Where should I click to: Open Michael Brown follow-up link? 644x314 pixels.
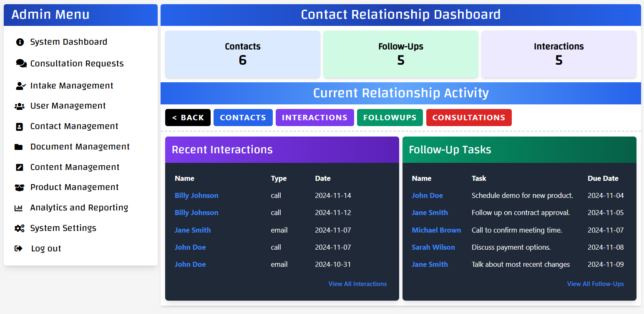point(436,230)
